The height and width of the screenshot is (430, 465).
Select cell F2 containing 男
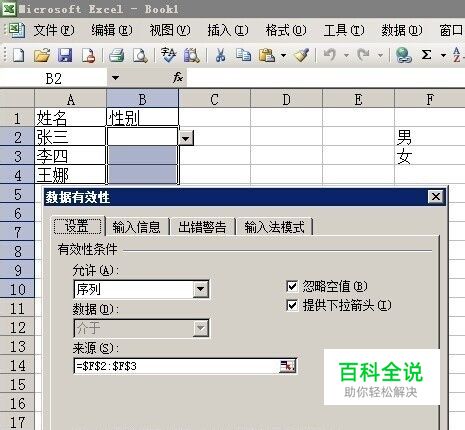coord(430,136)
